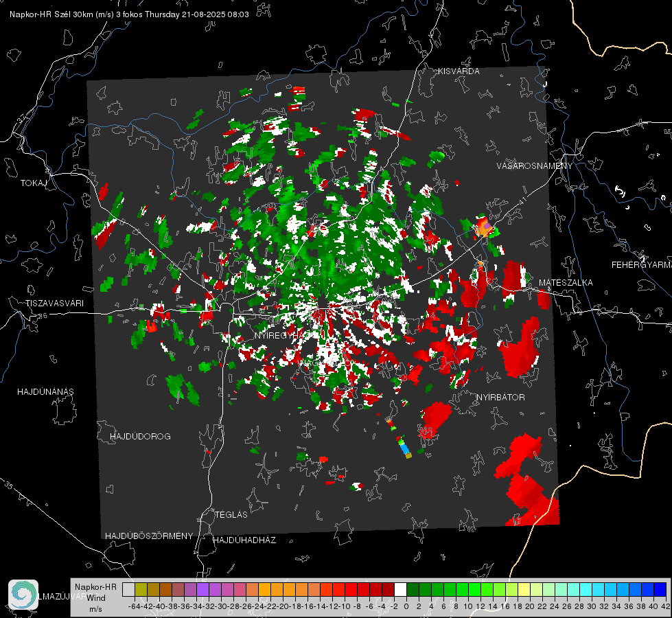This screenshot has height=618, width=672.
Task: Click the road number 41 marker
Action: (522, 201)
